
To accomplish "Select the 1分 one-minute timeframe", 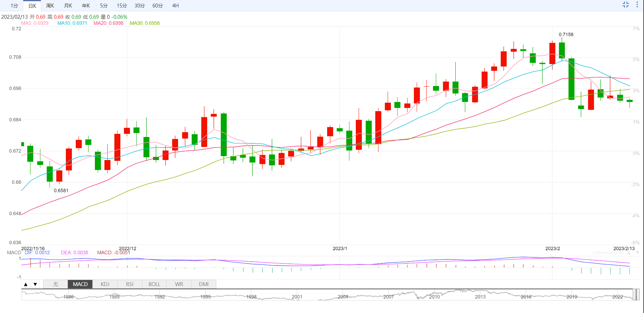I will [x=14, y=6].
